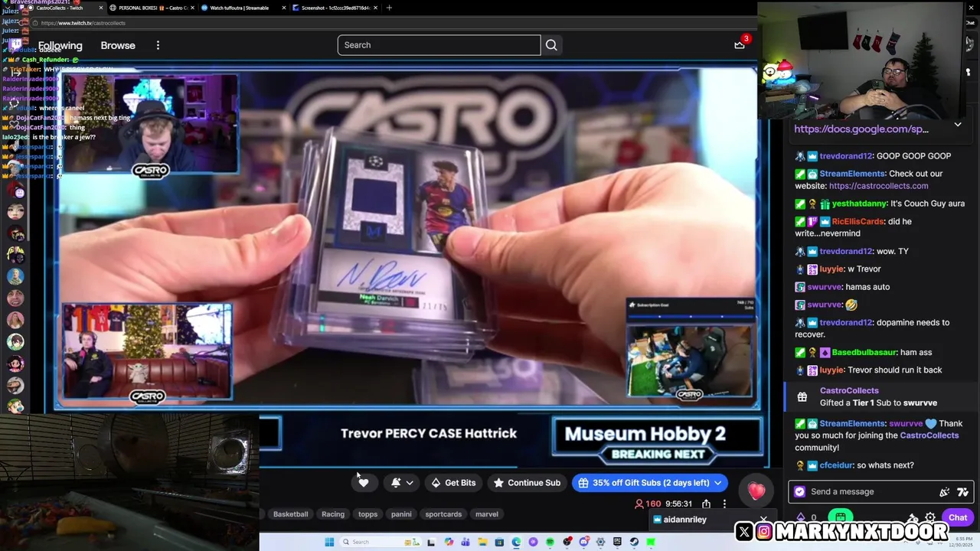Go to the Following page
Screen dimensions: 980x551
click(x=60, y=45)
